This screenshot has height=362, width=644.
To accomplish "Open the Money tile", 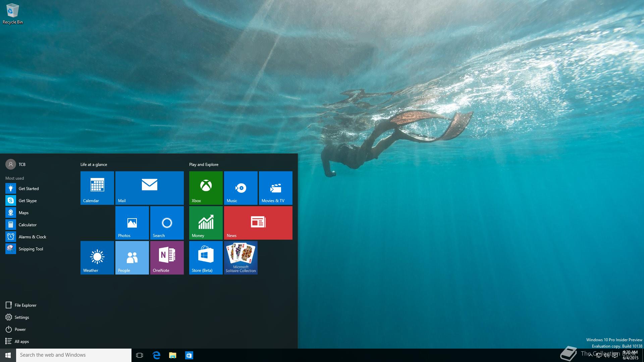I will (206, 223).
